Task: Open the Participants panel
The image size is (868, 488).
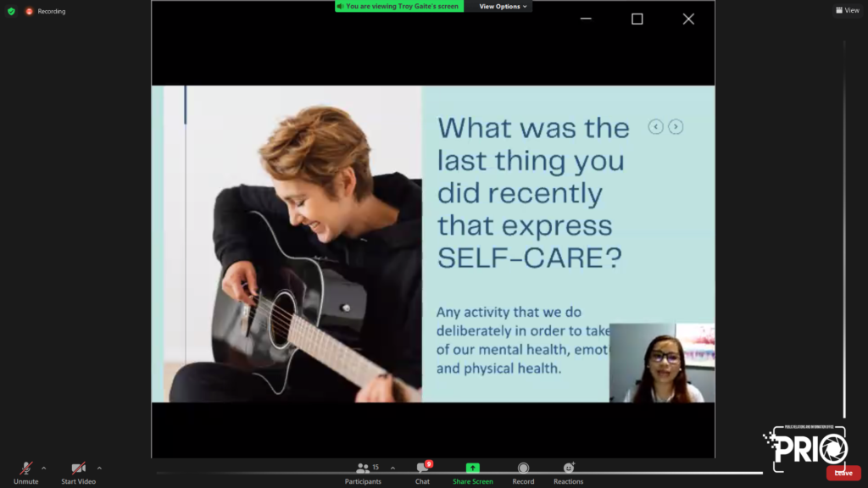Action: tap(364, 469)
